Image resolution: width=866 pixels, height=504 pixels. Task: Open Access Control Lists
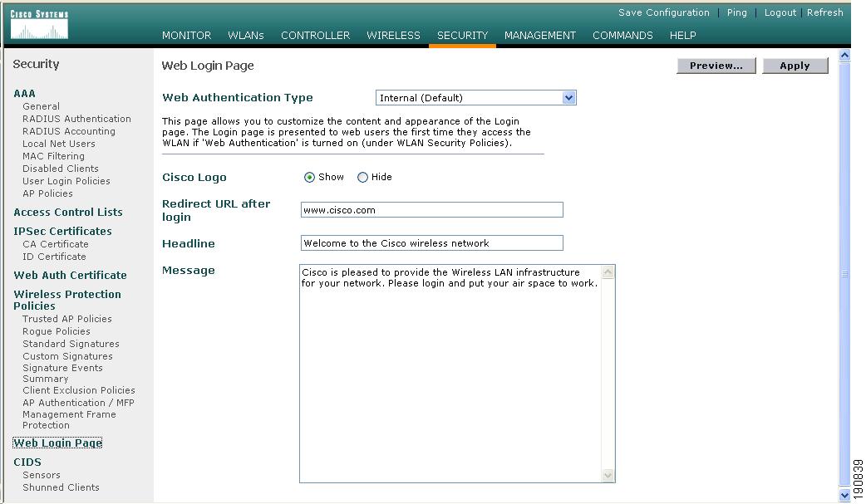click(x=68, y=212)
